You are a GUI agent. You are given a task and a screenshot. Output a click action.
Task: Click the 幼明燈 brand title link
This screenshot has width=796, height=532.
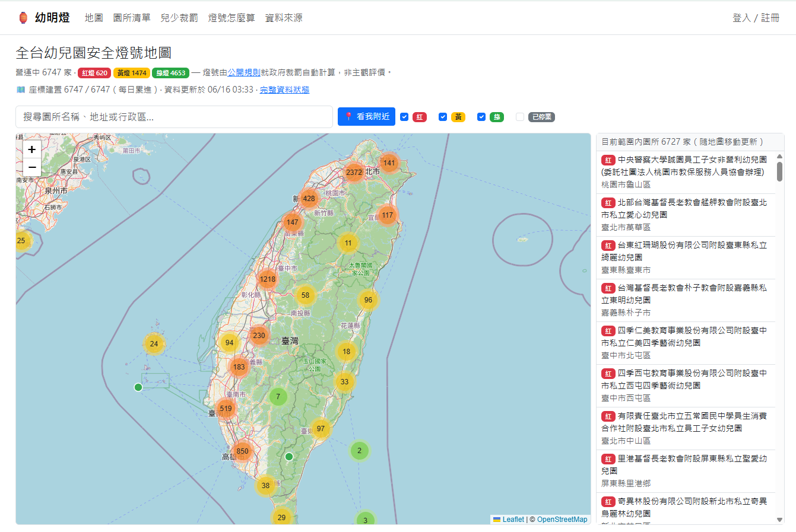[52, 18]
